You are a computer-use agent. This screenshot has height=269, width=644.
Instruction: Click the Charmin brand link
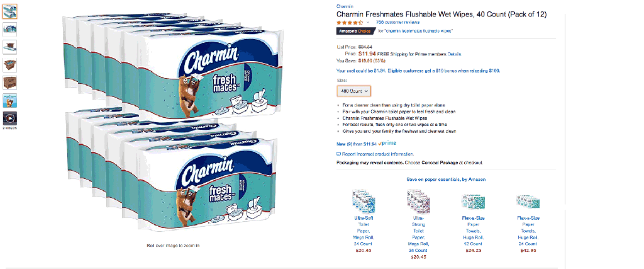click(345, 6)
